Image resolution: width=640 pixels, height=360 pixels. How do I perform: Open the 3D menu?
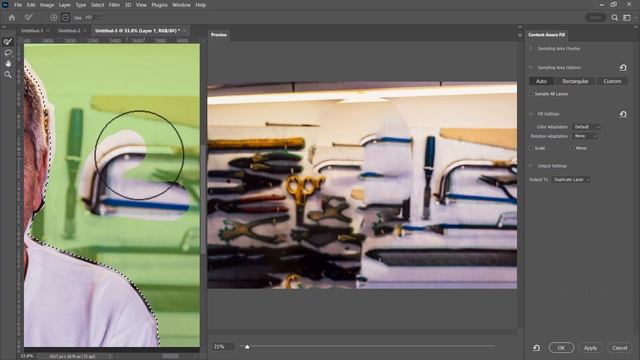pyautogui.click(x=128, y=5)
